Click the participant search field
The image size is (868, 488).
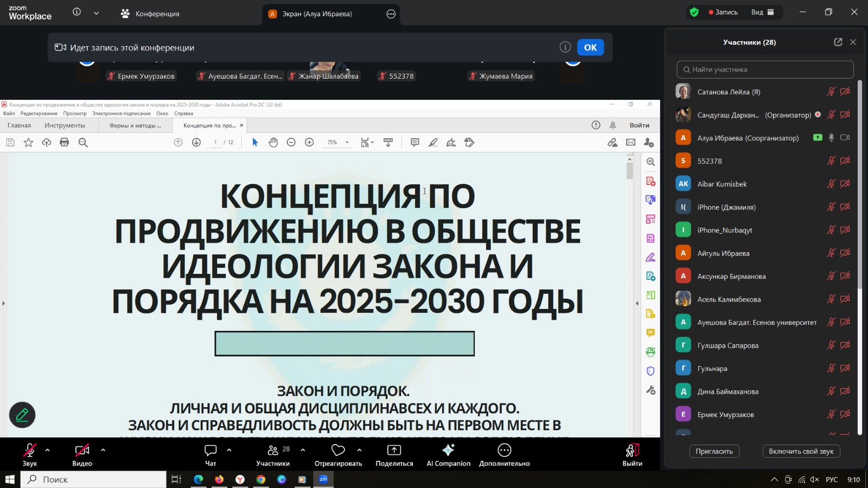pyautogui.click(x=765, y=69)
